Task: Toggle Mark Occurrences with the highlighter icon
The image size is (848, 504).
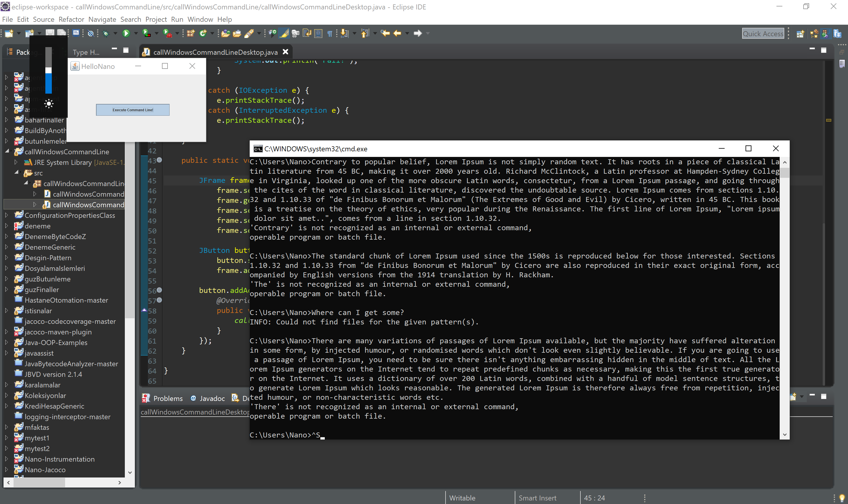Action: point(283,33)
